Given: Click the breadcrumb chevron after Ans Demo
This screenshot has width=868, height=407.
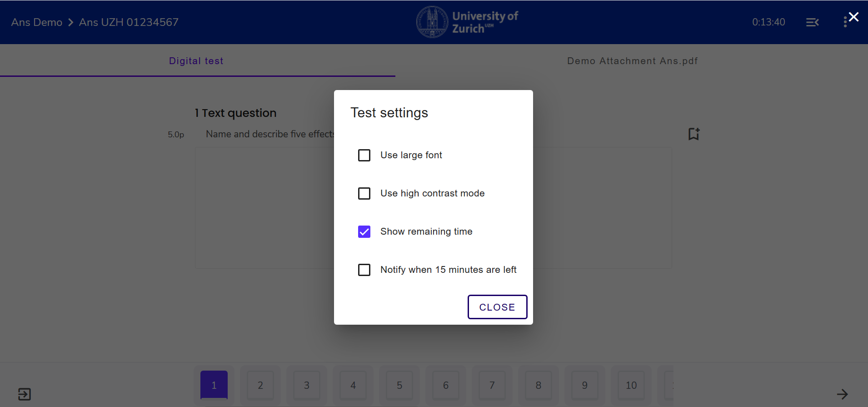Looking at the screenshot, I should click(x=71, y=22).
